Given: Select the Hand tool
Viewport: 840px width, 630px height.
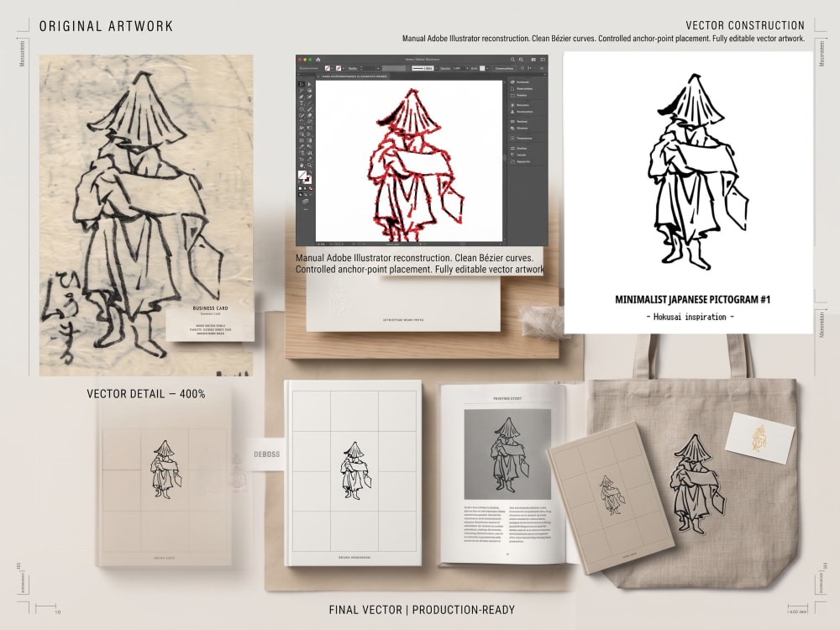Looking at the screenshot, I should [301, 165].
